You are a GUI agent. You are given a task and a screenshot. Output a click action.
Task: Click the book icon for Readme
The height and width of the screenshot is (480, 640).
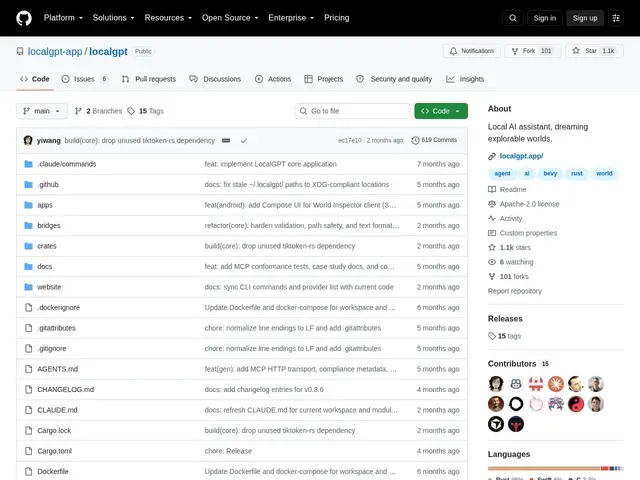[x=492, y=189]
